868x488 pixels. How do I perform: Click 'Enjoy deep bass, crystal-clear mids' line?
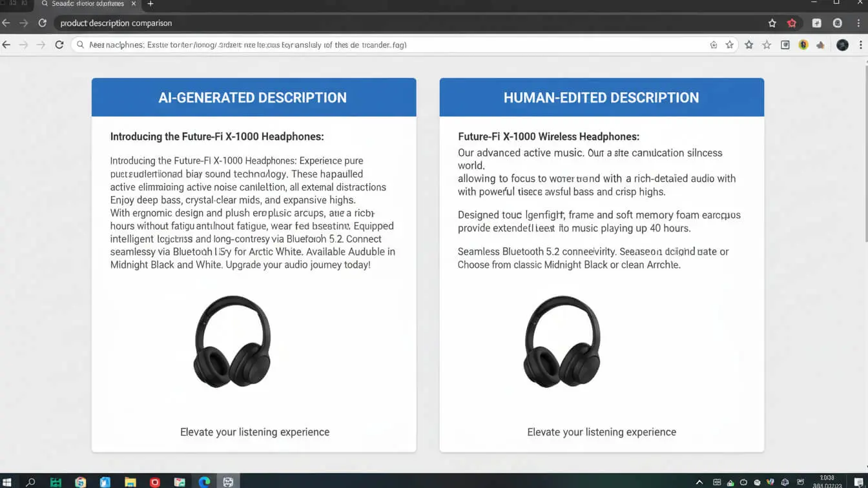233,200
